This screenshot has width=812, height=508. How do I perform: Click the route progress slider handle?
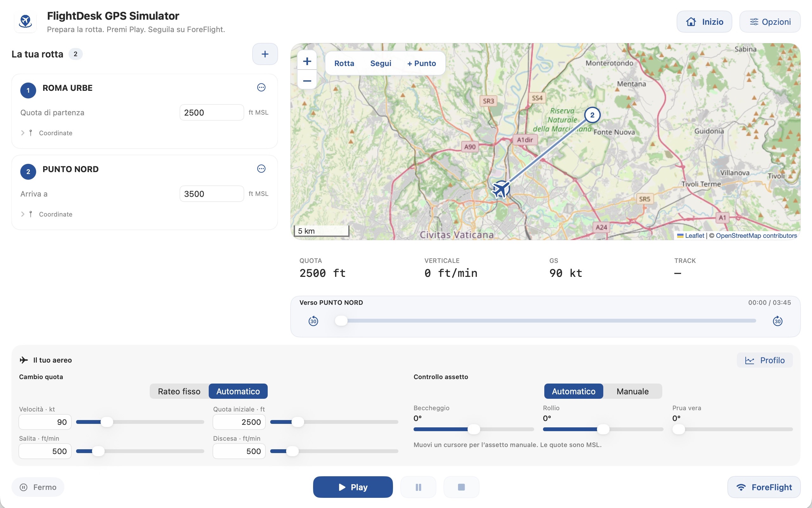(x=341, y=321)
